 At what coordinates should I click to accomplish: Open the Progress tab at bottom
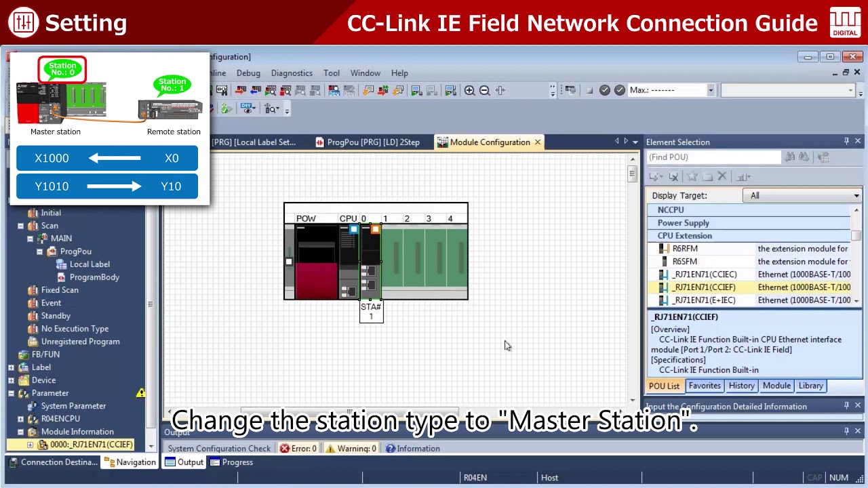pos(231,462)
